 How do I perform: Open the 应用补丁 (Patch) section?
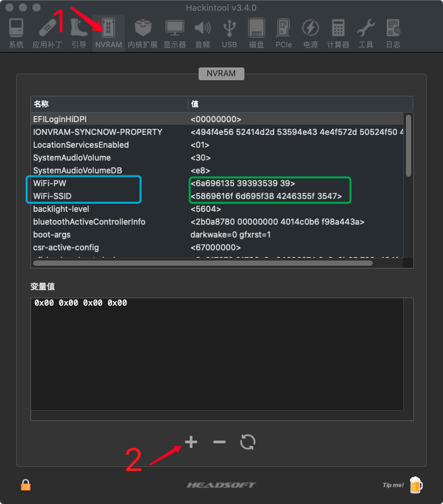coord(47,34)
